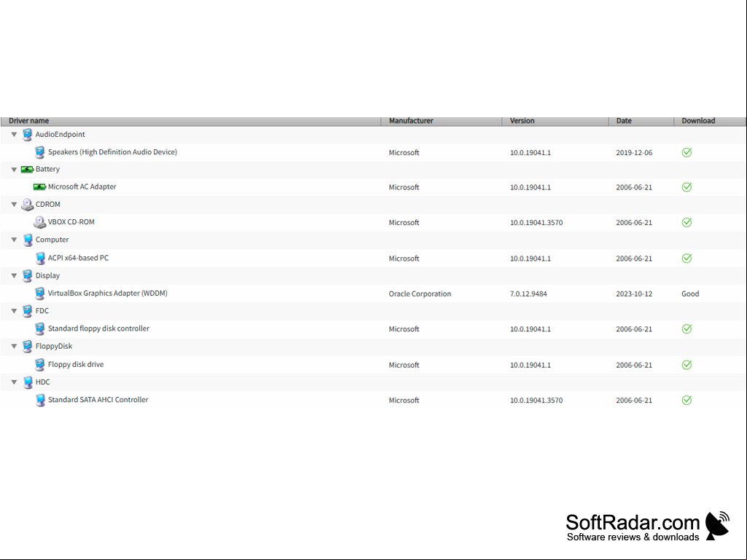Image resolution: width=747 pixels, height=560 pixels.
Task: Collapse the FloppyDisk category arrow
Action: [15, 346]
